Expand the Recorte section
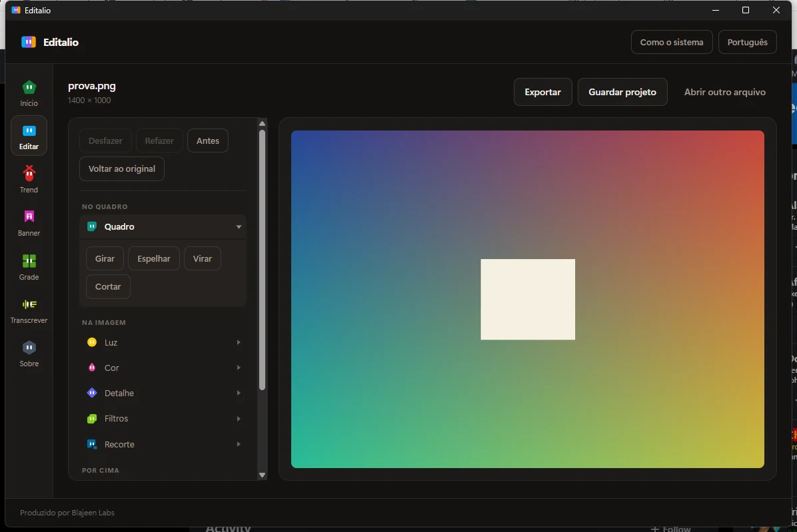The height and width of the screenshot is (532, 797). (239, 444)
